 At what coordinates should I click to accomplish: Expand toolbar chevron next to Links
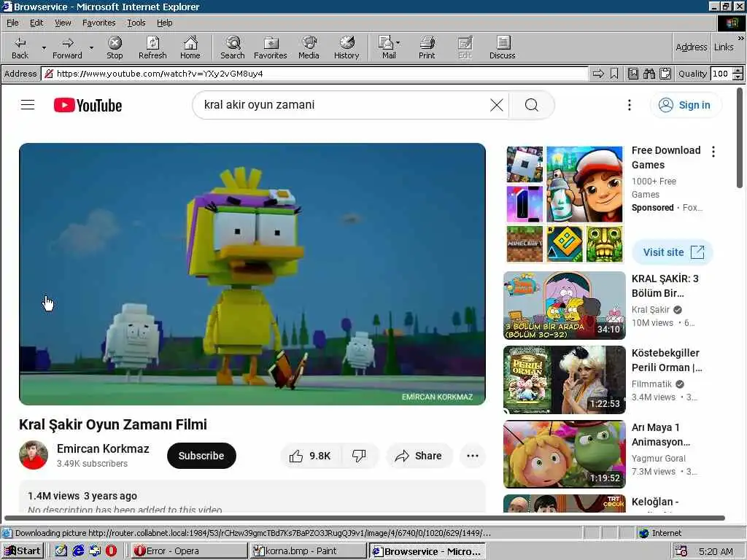[741, 38]
